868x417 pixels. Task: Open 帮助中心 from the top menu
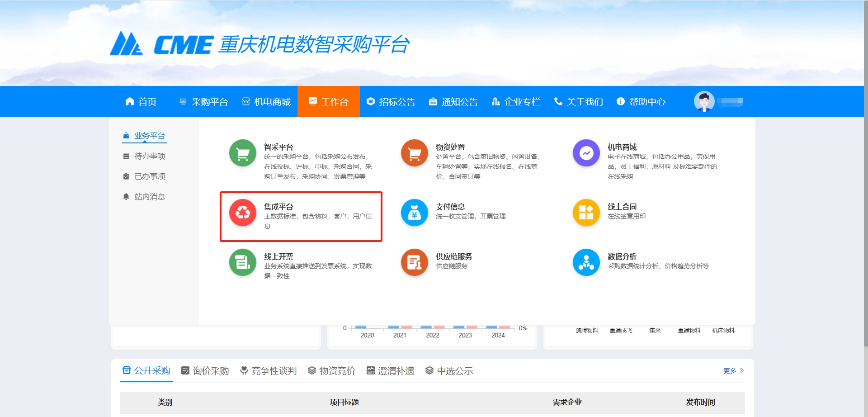(x=641, y=102)
